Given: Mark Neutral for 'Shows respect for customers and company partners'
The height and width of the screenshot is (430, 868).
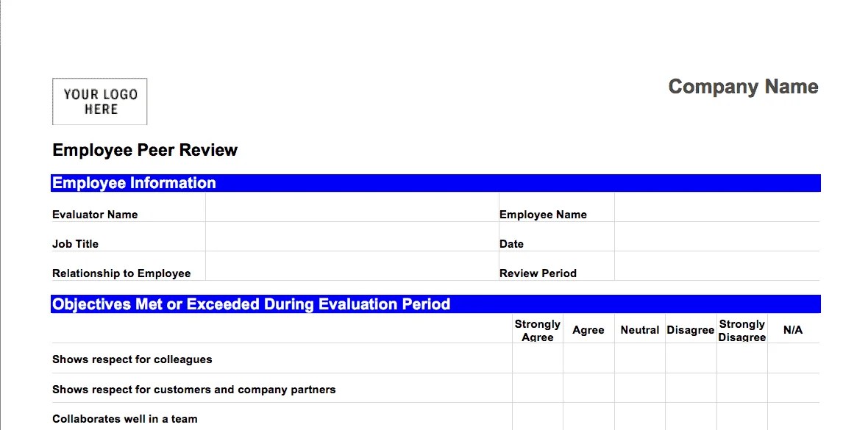Looking at the screenshot, I should coord(639,389).
